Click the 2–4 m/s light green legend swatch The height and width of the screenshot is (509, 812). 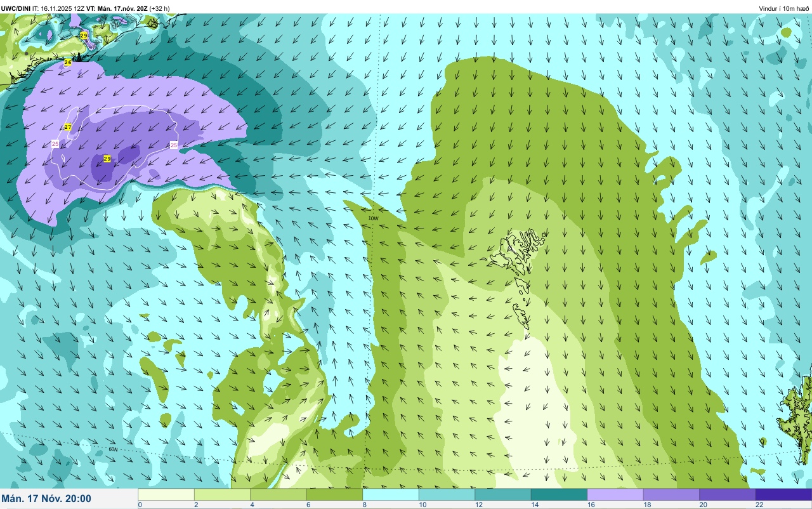coord(222,494)
